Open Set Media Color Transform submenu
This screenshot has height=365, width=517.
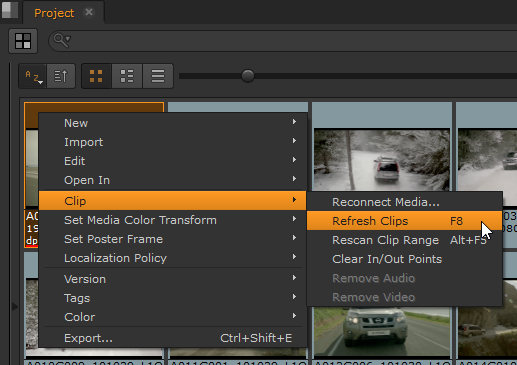pos(173,220)
